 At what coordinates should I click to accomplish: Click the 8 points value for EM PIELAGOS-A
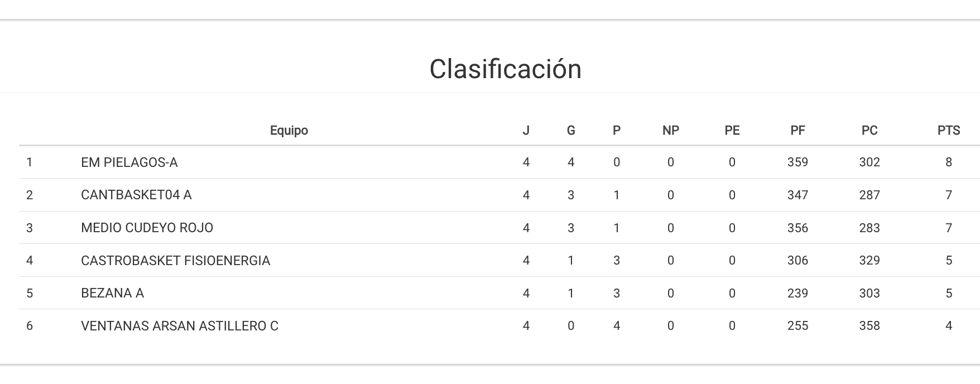pyautogui.click(x=948, y=162)
